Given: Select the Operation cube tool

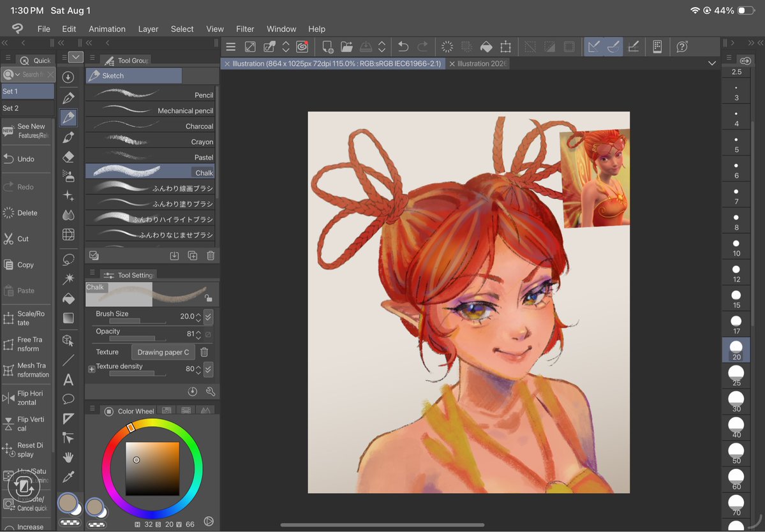Looking at the screenshot, I should [68, 341].
